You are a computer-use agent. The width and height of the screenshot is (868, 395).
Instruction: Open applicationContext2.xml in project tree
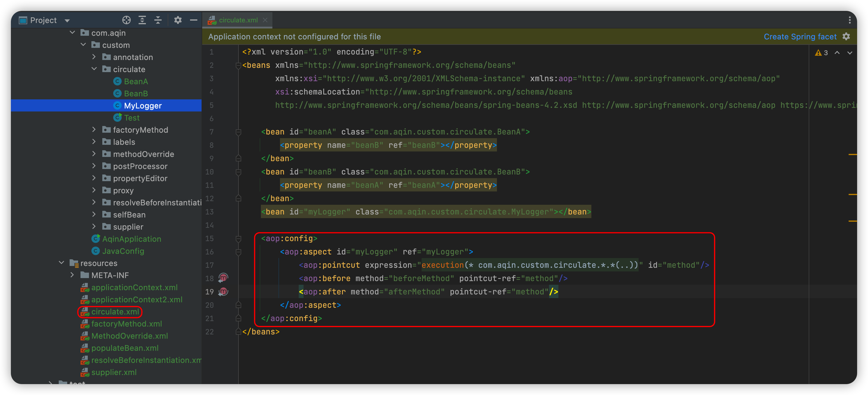coord(136,300)
